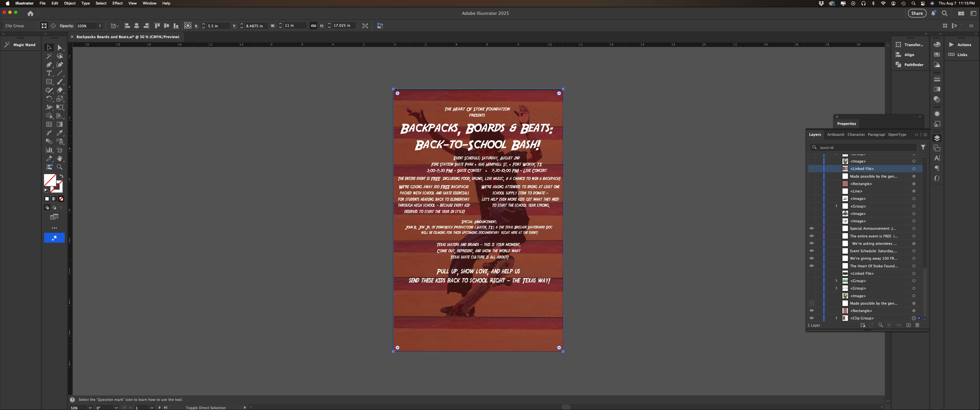Select the Paintbrush tool
This screenshot has width=980, height=410.
[60, 82]
